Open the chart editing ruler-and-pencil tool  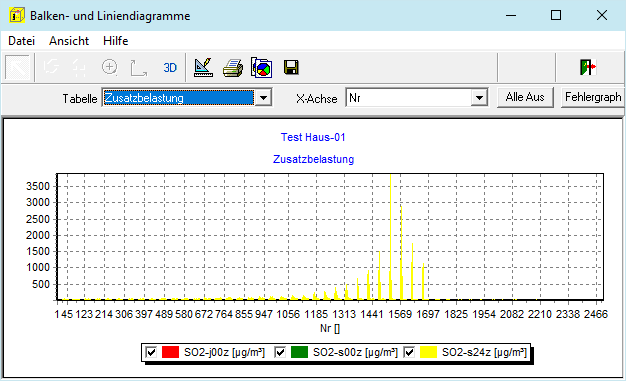point(203,67)
